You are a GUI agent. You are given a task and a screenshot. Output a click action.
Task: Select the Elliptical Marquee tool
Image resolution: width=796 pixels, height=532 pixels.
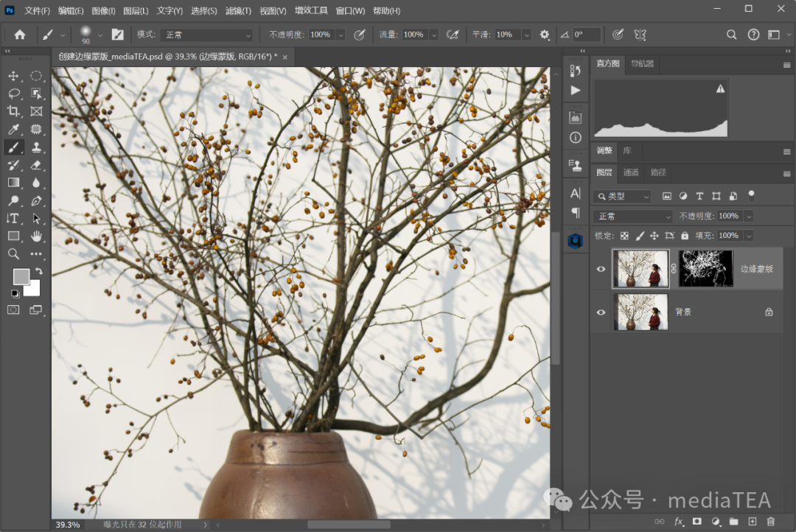tap(36, 76)
